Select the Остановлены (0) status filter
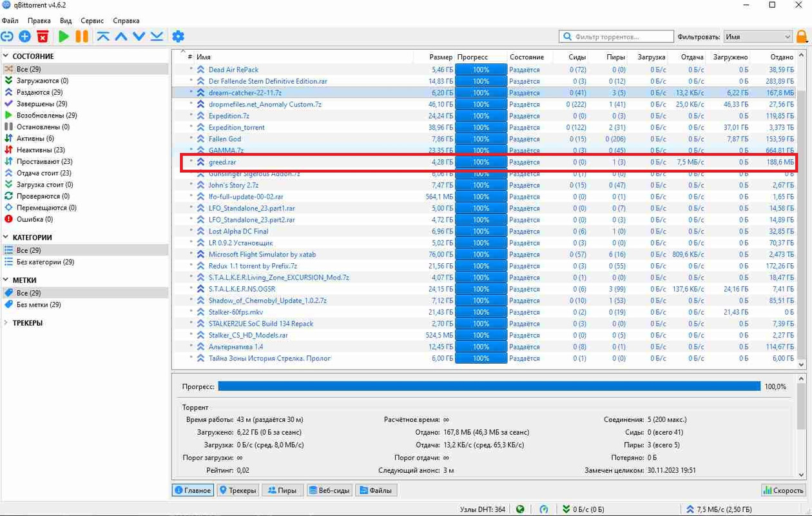The height and width of the screenshot is (516, 812). [x=43, y=127]
